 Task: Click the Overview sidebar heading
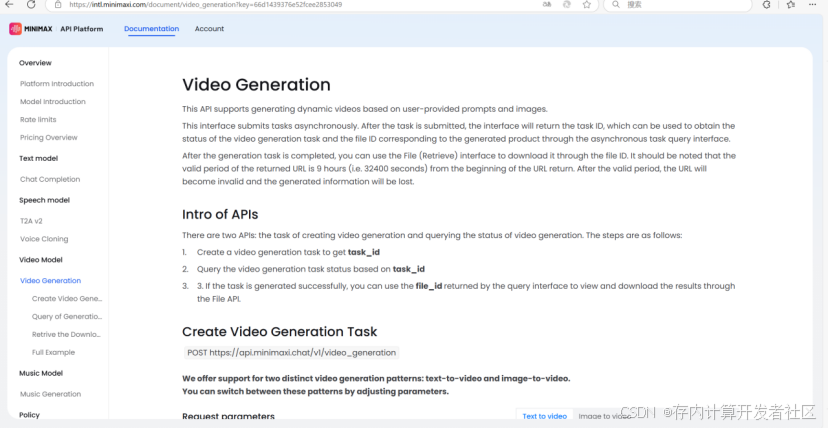tap(35, 63)
